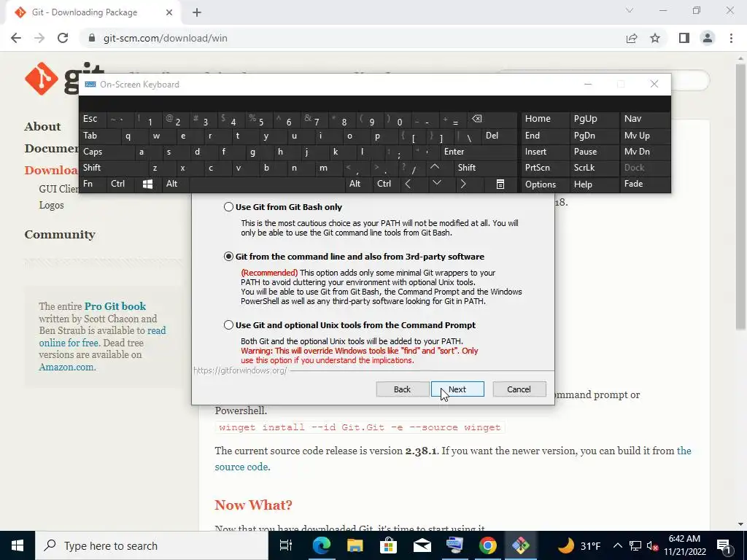Click Next in the Git installer

(x=457, y=389)
